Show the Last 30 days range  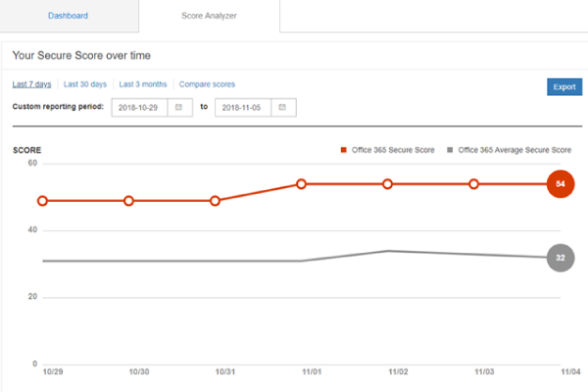tap(85, 84)
